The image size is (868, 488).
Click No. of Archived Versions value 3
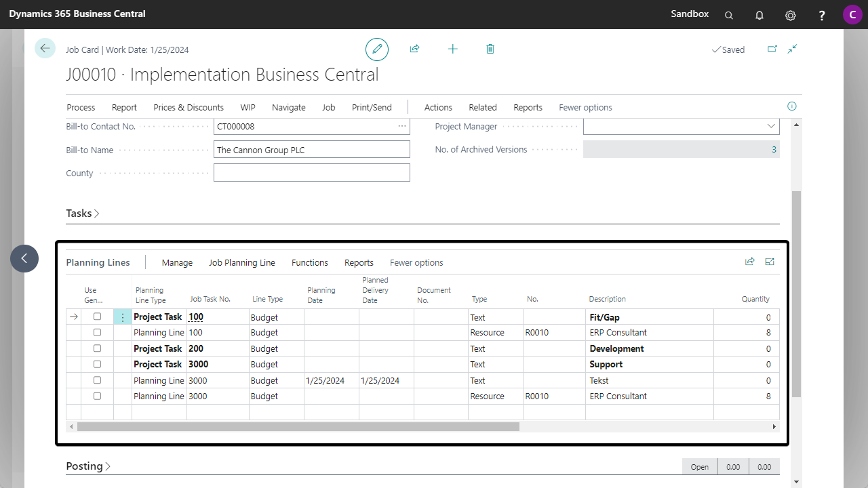774,150
